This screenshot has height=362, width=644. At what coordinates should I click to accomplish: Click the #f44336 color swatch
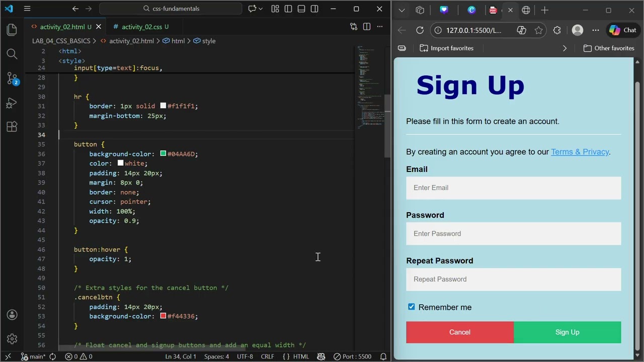pyautogui.click(x=163, y=316)
